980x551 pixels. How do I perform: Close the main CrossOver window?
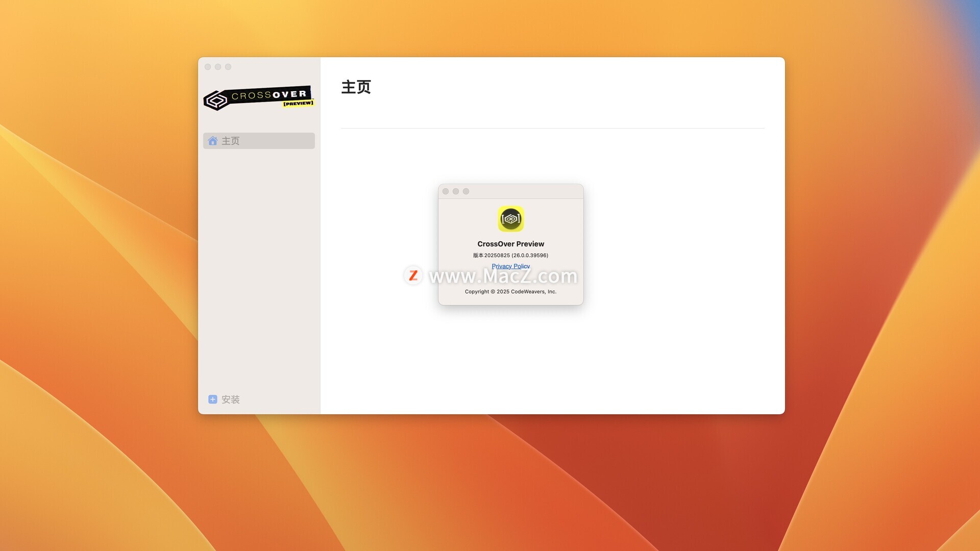pyautogui.click(x=208, y=67)
